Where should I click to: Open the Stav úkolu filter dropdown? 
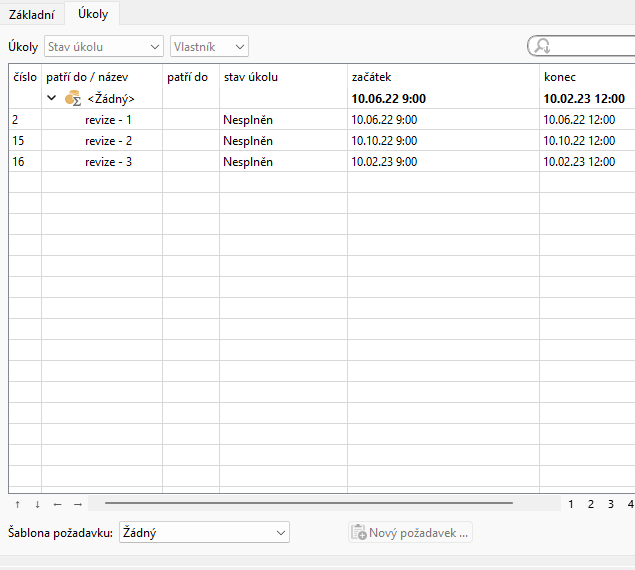coord(103,47)
